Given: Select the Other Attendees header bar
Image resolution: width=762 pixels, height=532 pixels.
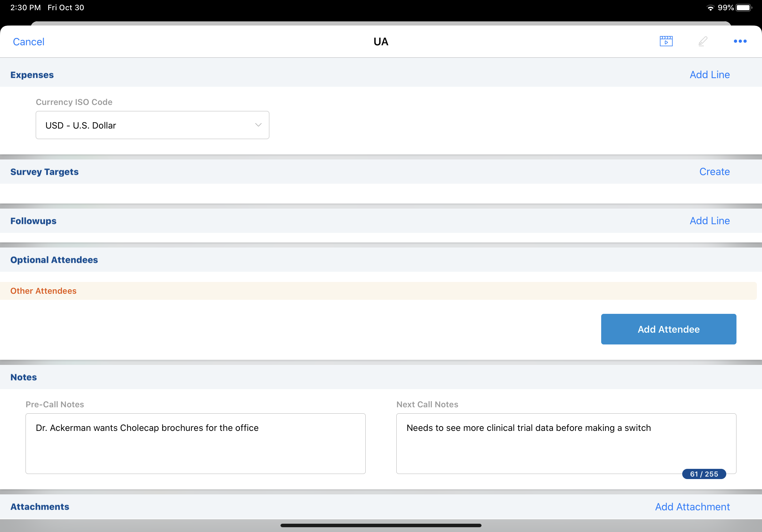Looking at the screenshot, I should pos(378,291).
